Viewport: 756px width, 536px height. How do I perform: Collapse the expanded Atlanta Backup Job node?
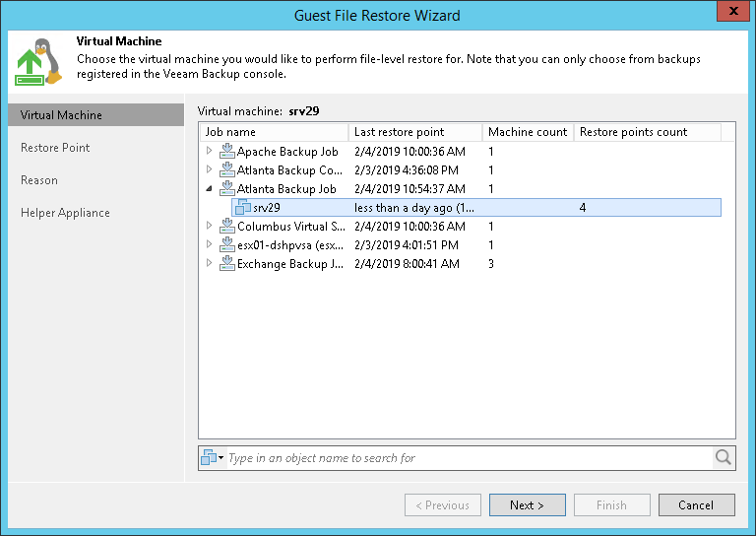(x=209, y=189)
